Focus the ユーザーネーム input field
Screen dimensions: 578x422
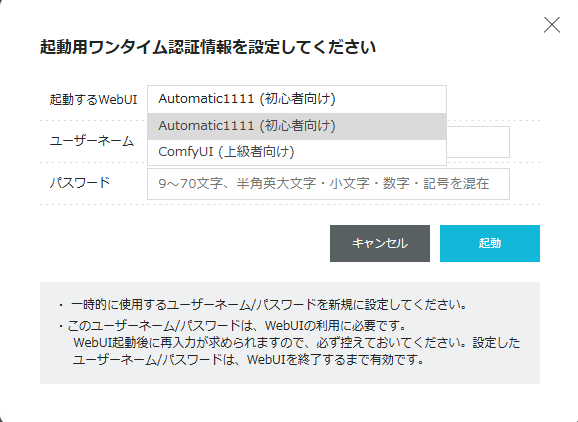coord(478,142)
